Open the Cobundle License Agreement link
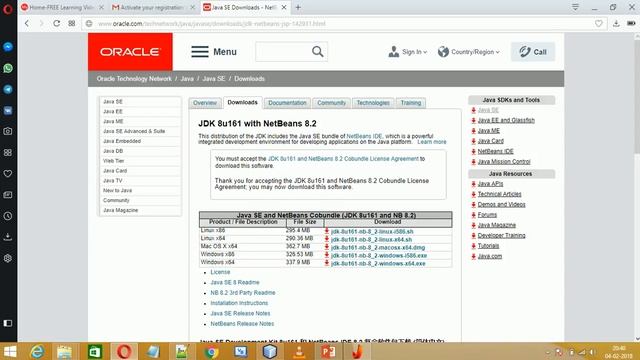 point(343,159)
